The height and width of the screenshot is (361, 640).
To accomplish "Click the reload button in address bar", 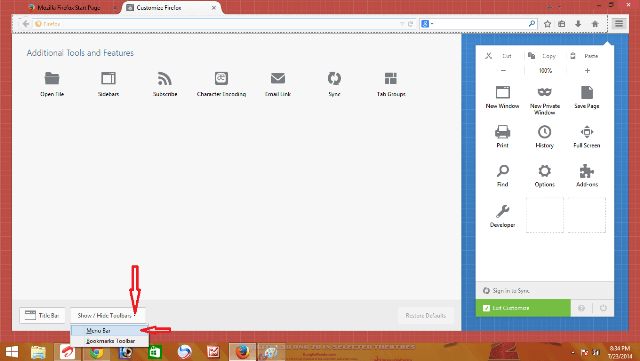I will pyautogui.click(x=411, y=24).
